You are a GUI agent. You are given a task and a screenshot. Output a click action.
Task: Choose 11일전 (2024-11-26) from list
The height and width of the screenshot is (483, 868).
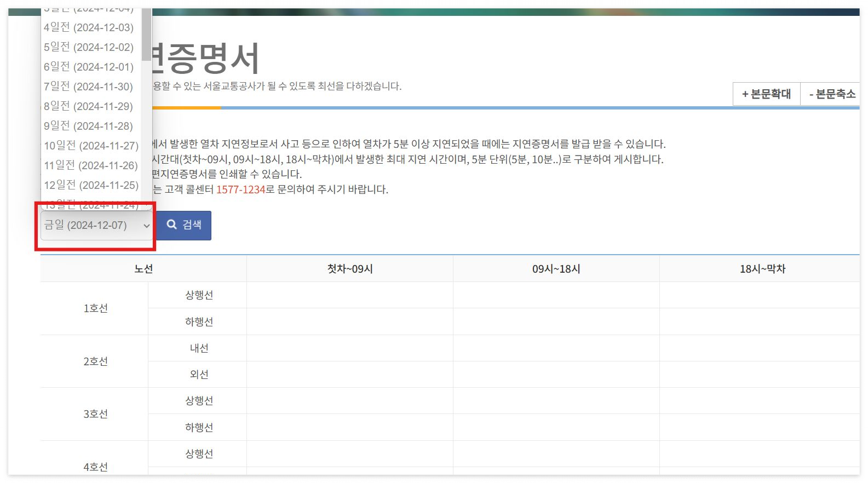click(91, 165)
